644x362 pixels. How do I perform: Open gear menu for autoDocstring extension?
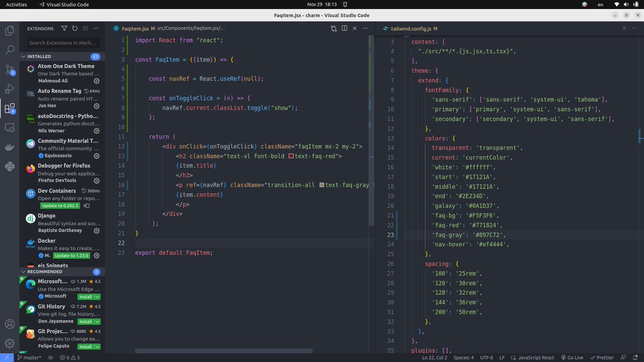(x=97, y=130)
